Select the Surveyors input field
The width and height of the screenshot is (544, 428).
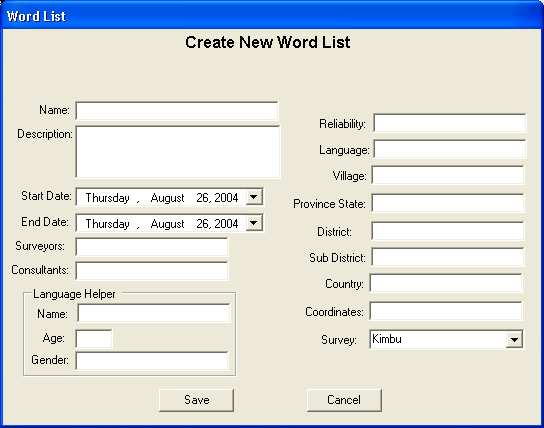(x=152, y=247)
